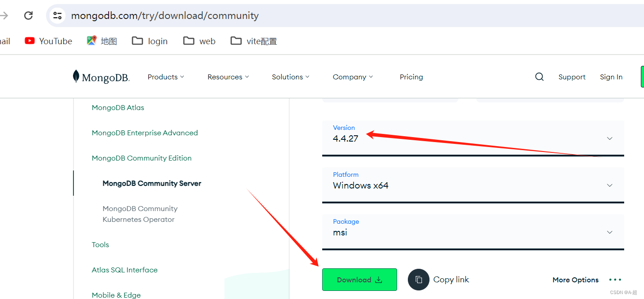Image resolution: width=644 pixels, height=299 pixels.
Task: Select MongoDB Community Server sidebar item
Action: point(152,184)
